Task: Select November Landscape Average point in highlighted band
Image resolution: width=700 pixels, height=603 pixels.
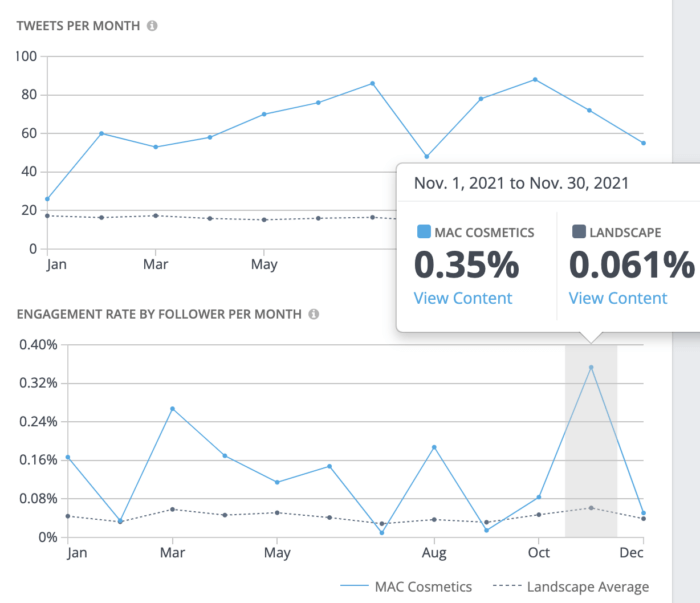Action: (591, 507)
